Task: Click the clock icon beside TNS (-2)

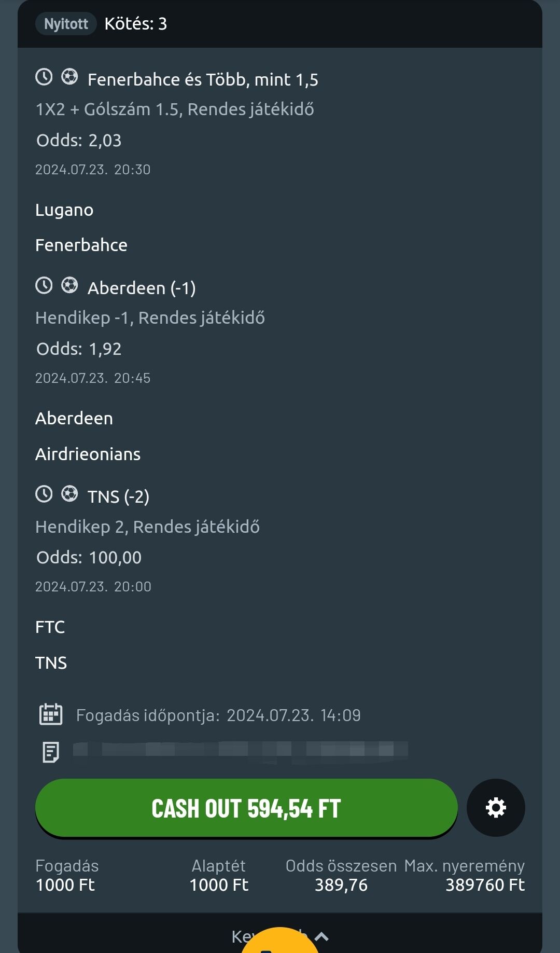Action: coord(44,494)
